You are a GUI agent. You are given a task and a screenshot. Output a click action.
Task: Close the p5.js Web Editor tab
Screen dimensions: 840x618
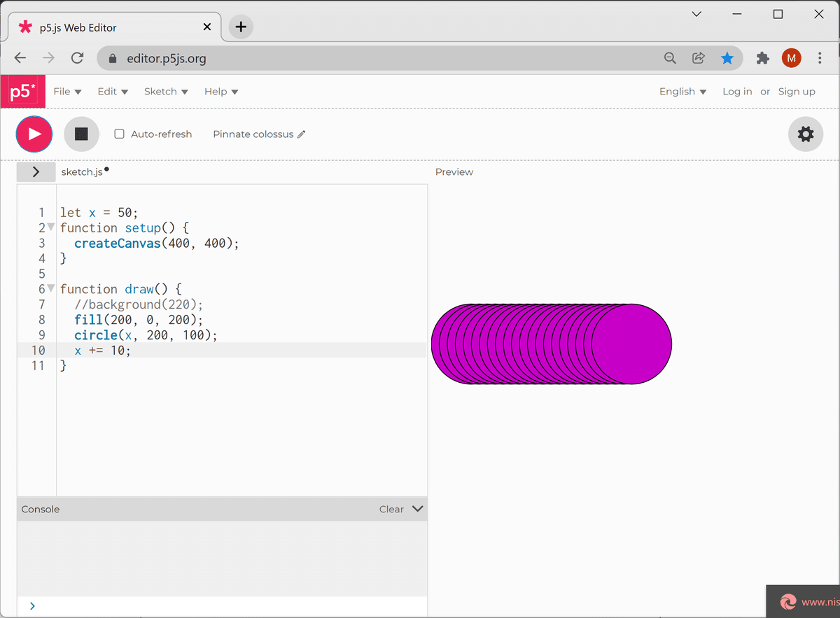click(x=206, y=27)
